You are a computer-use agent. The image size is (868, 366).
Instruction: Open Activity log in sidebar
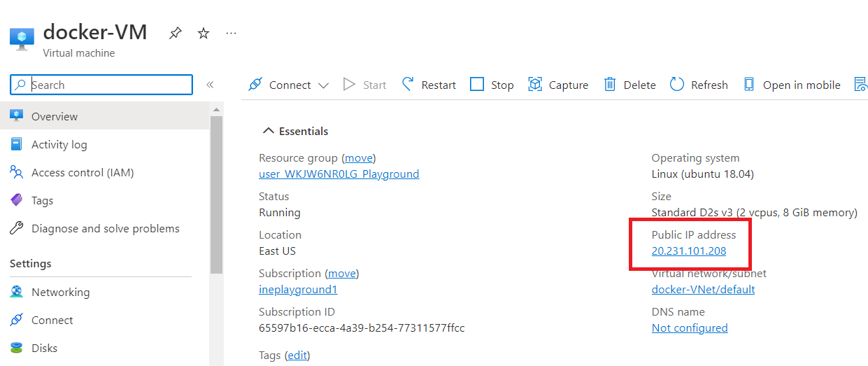click(x=59, y=144)
